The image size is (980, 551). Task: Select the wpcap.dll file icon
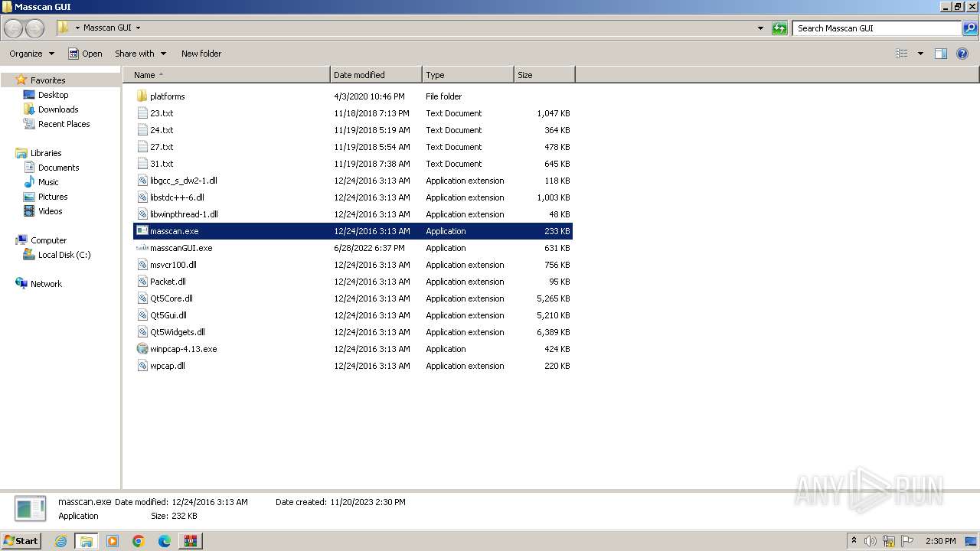click(142, 366)
